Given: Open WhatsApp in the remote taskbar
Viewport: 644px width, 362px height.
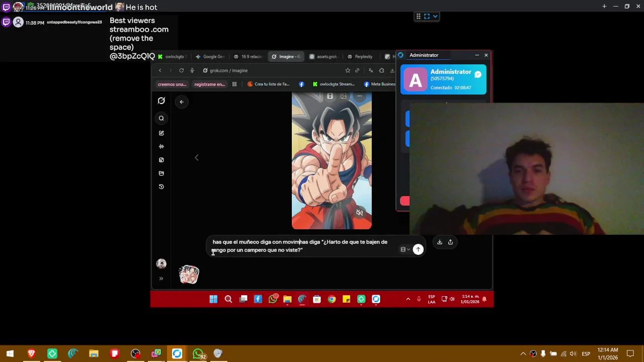Looking at the screenshot, I should [273, 300].
